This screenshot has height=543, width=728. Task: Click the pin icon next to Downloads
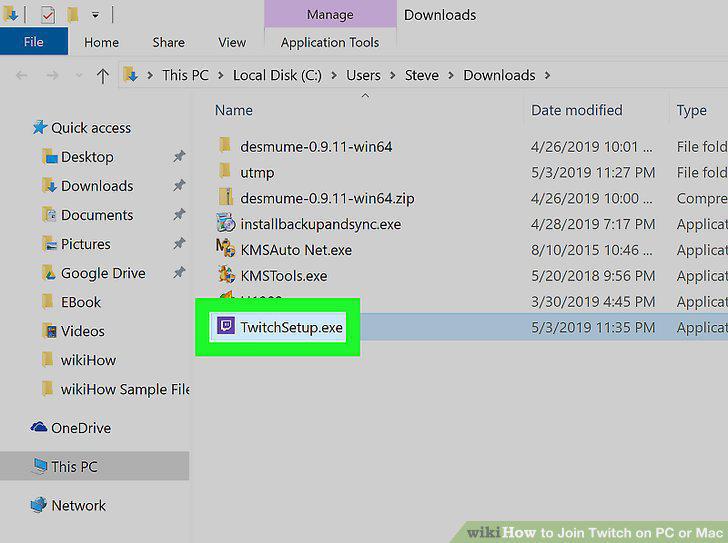coord(179,186)
